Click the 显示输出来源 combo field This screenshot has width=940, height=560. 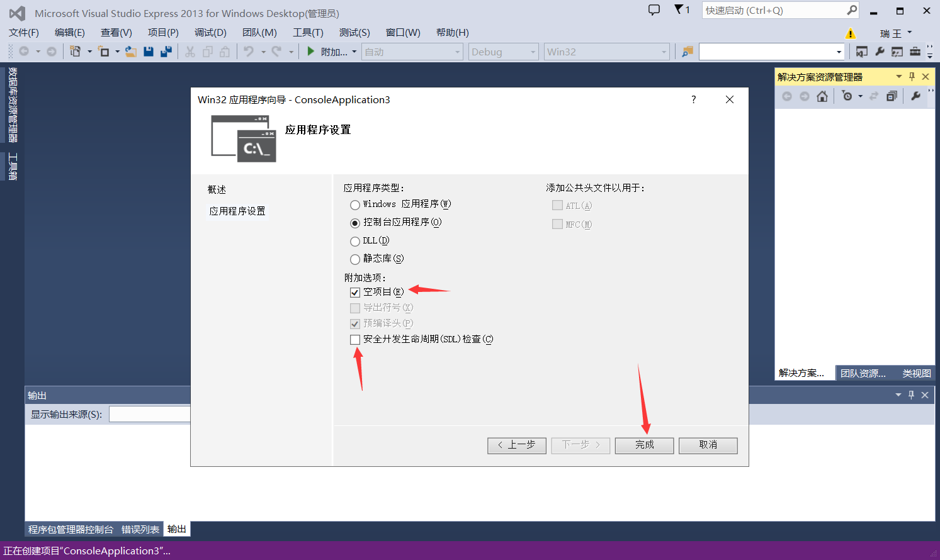click(150, 414)
